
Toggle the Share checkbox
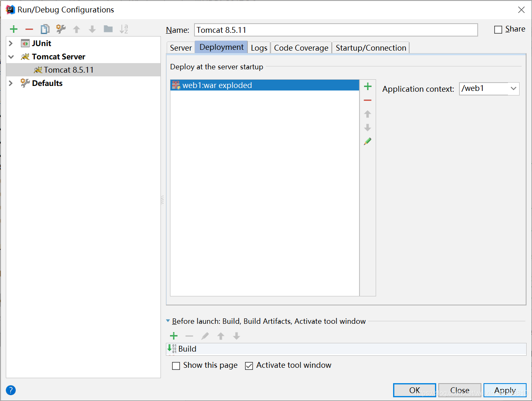click(498, 29)
